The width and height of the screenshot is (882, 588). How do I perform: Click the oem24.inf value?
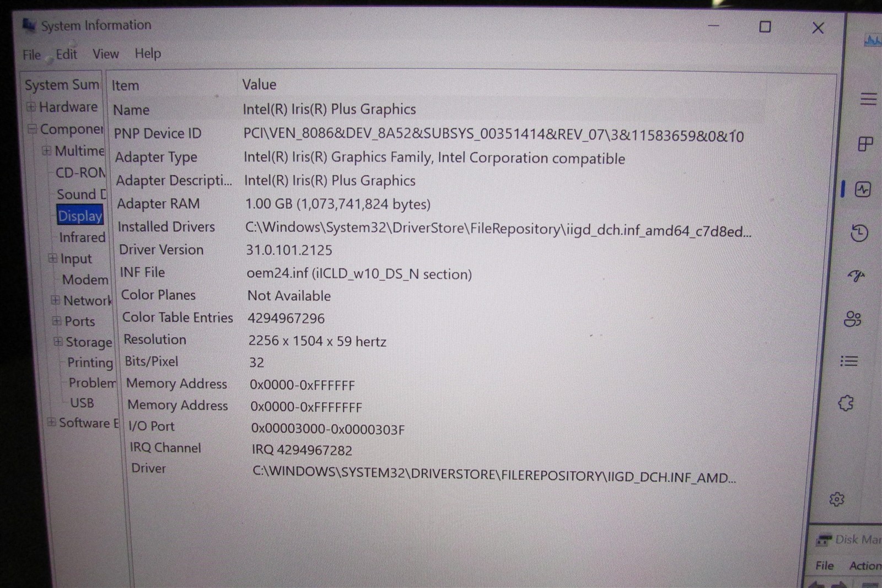359,274
